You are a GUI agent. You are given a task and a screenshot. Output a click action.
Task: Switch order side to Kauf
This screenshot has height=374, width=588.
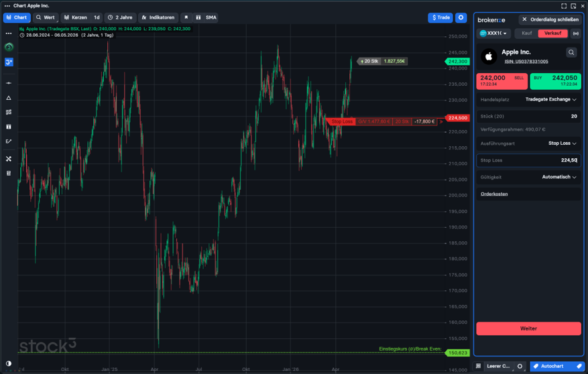click(526, 34)
